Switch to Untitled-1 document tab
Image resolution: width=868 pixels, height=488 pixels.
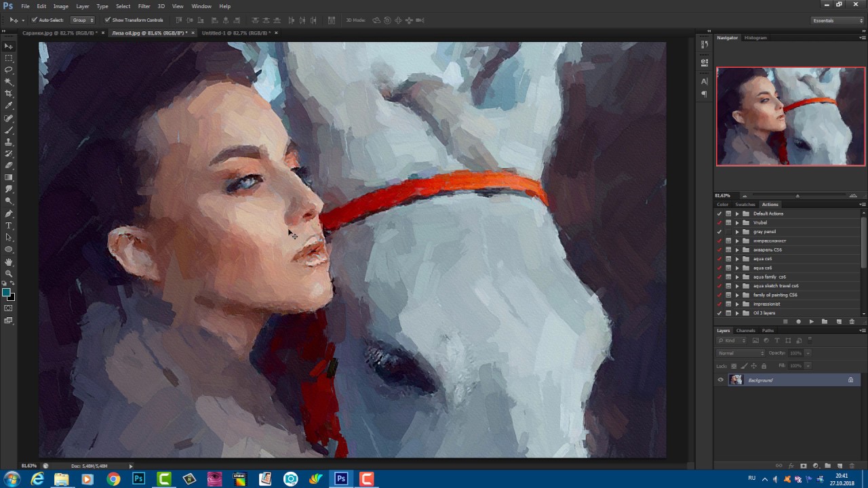[236, 33]
